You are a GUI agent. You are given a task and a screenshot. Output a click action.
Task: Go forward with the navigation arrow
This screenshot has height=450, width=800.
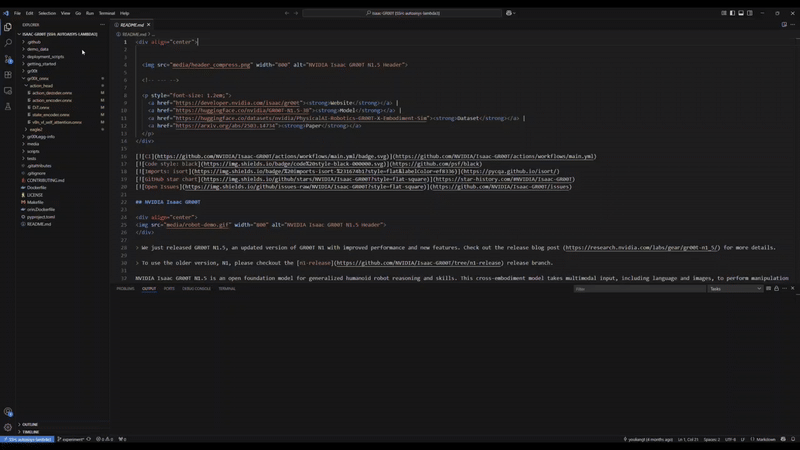click(x=296, y=13)
